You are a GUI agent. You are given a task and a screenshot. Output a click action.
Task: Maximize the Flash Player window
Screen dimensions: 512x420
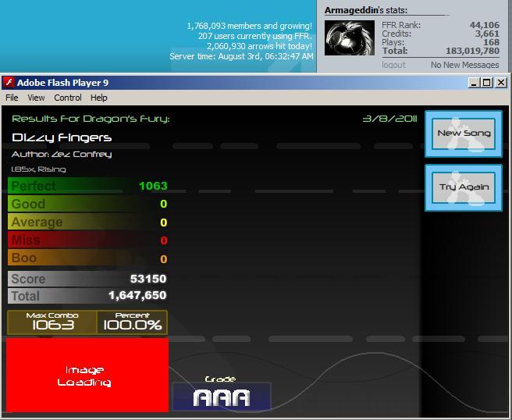(486, 83)
